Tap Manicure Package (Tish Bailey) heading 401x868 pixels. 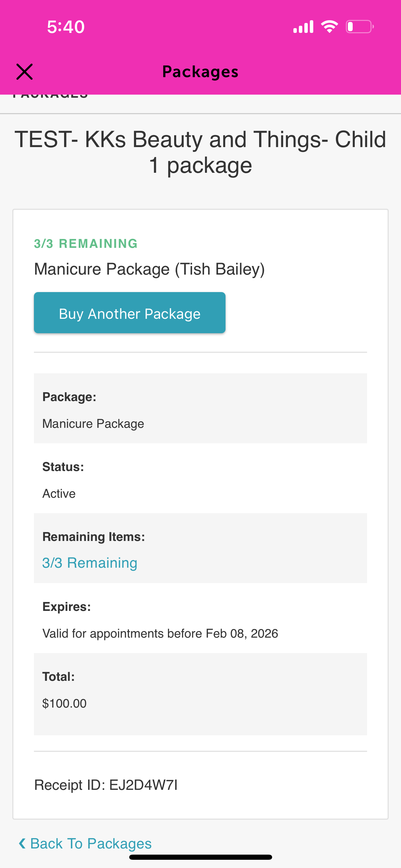coord(149,269)
